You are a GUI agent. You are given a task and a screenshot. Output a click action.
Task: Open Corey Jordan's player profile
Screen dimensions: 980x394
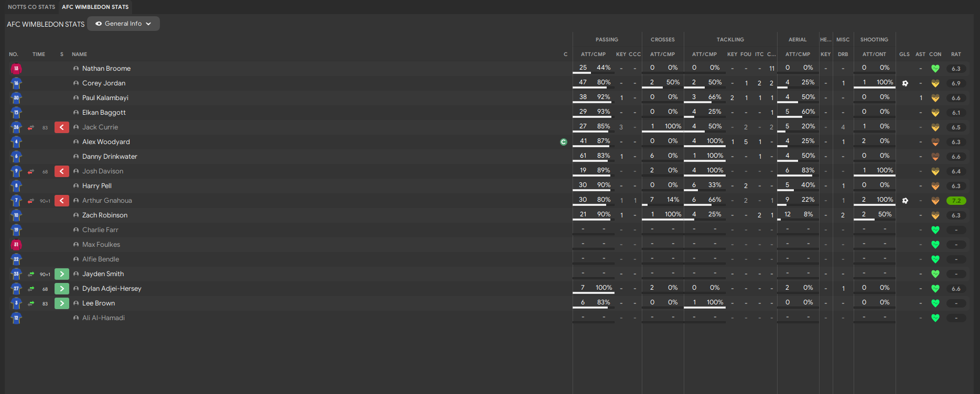pos(104,83)
